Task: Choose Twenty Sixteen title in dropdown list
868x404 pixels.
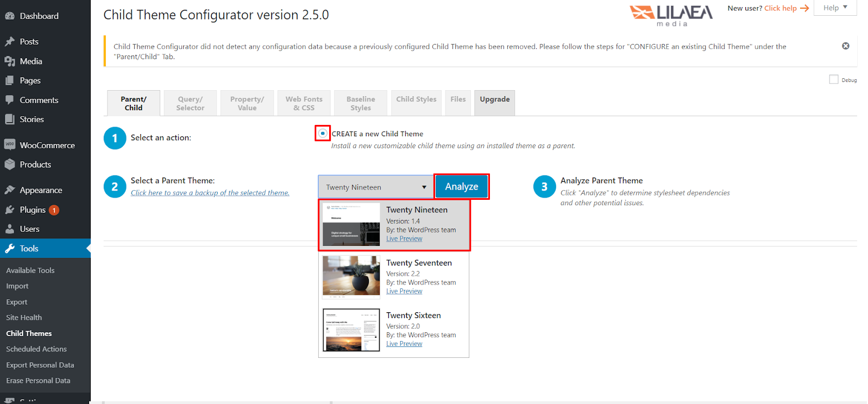Action: pos(413,315)
